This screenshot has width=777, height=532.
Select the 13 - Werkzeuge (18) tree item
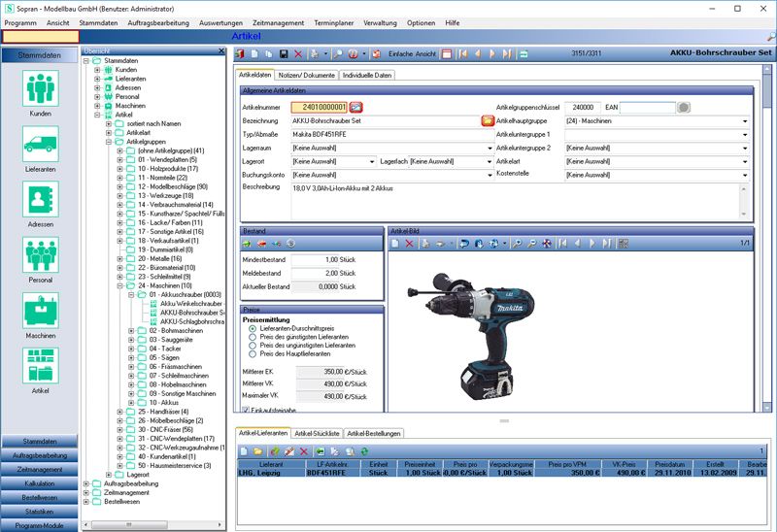click(x=165, y=196)
